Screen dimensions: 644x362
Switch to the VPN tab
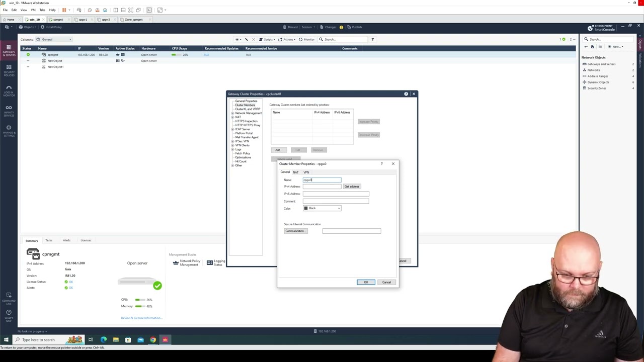pyautogui.click(x=306, y=172)
